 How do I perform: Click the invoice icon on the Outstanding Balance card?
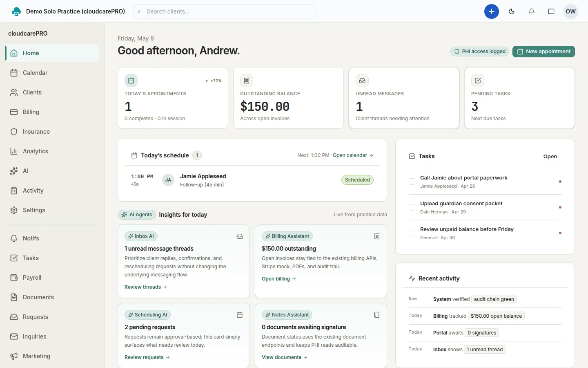247,81
